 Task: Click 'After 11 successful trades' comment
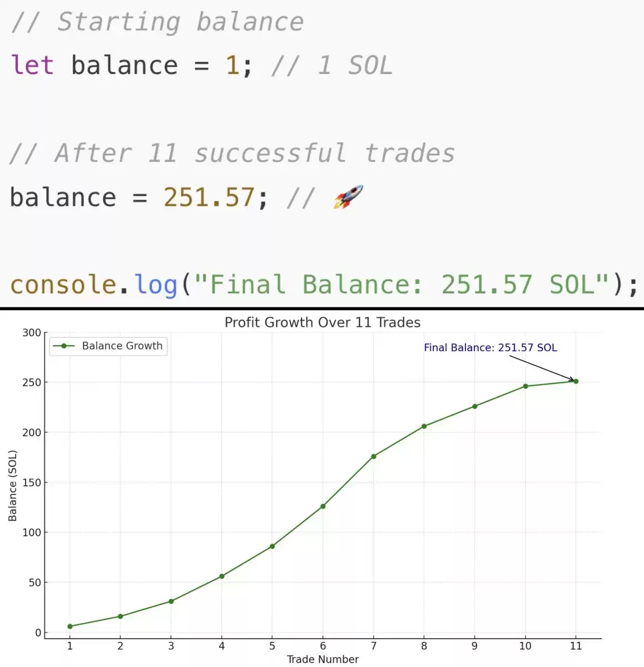tap(232, 153)
